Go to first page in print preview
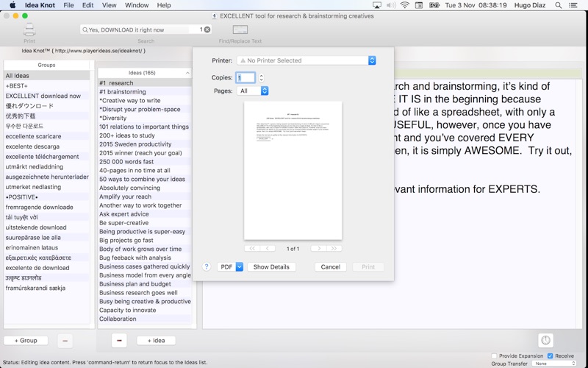Image resolution: width=588 pixels, height=368 pixels. pos(252,248)
